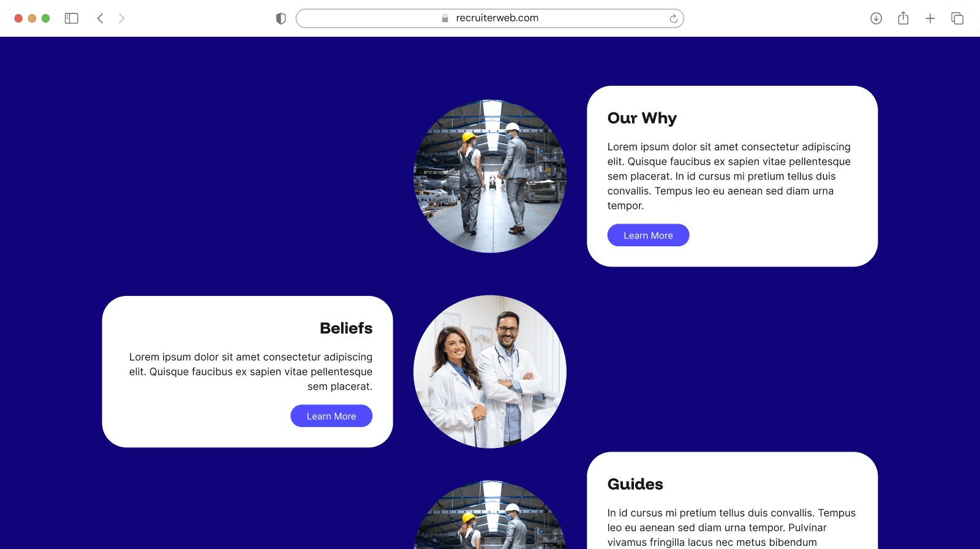Open the privacy shield report icon

point(281,18)
